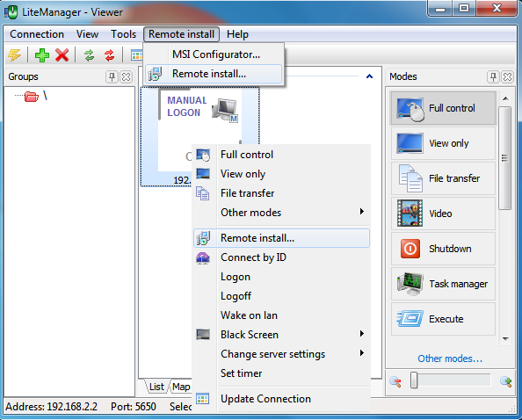Click Modes panel scroll up arrow
Image resolution: width=522 pixels, height=420 pixels.
click(505, 98)
